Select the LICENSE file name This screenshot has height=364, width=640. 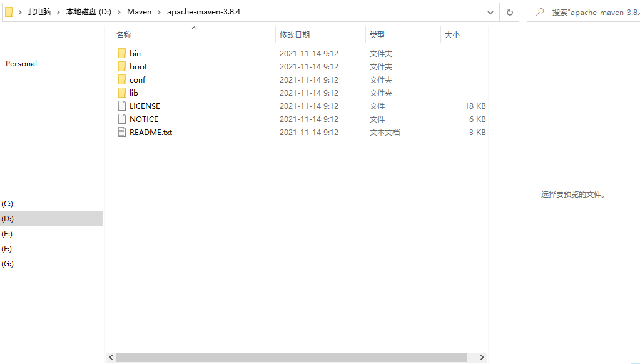point(145,106)
